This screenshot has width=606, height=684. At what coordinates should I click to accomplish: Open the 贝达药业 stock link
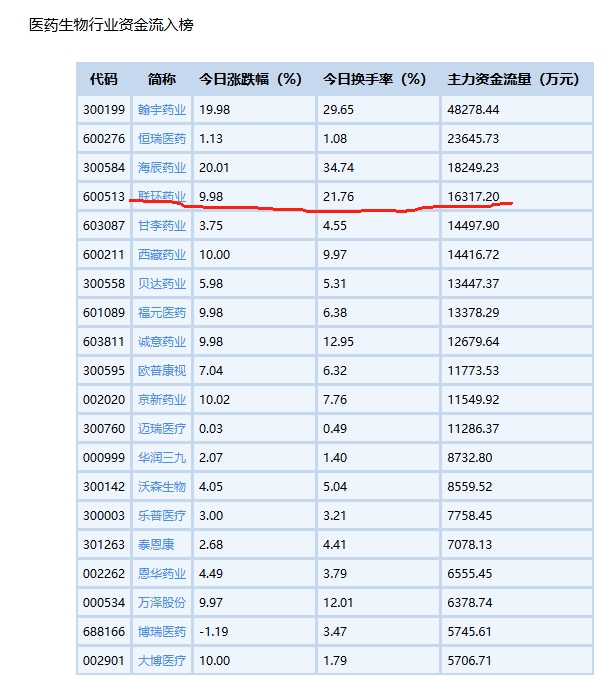162,284
